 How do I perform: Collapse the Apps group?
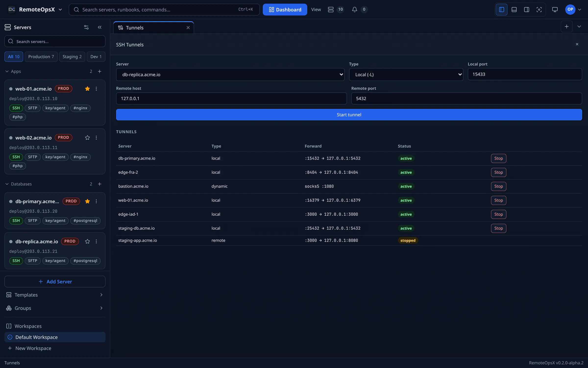coord(7,71)
